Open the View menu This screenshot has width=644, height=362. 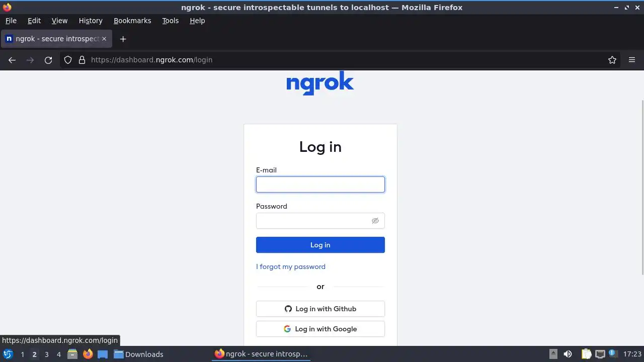59,21
